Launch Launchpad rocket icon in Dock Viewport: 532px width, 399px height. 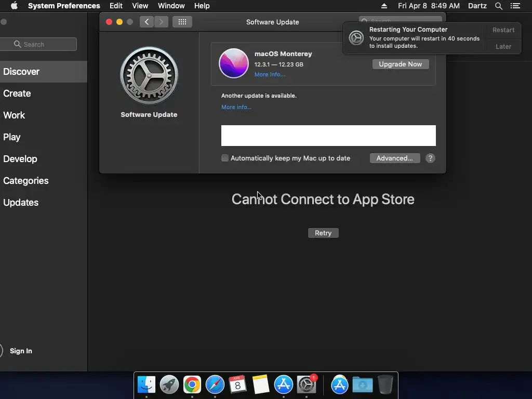[169, 384]
